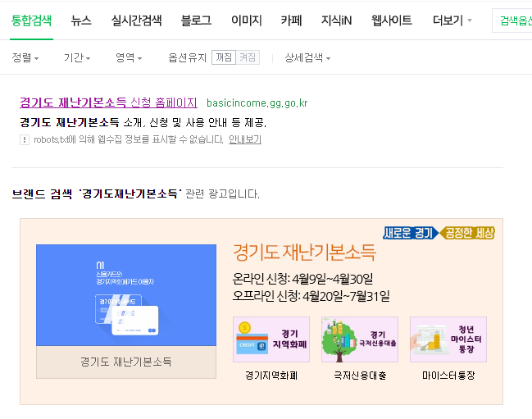Viewport: 532px width, 419px height.
Task: Open the 영역 dropdown
Action: 129,57
